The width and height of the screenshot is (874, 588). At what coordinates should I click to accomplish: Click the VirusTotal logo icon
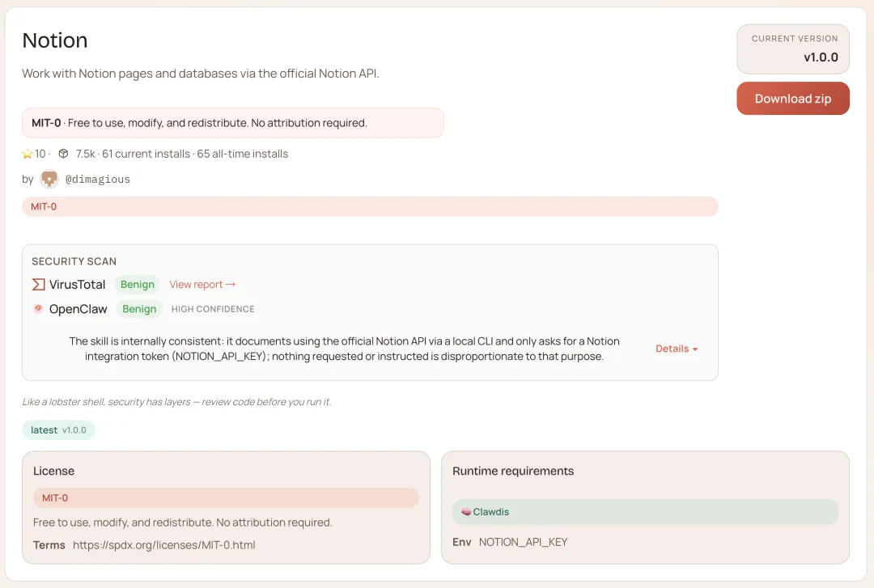click(38, 285)
